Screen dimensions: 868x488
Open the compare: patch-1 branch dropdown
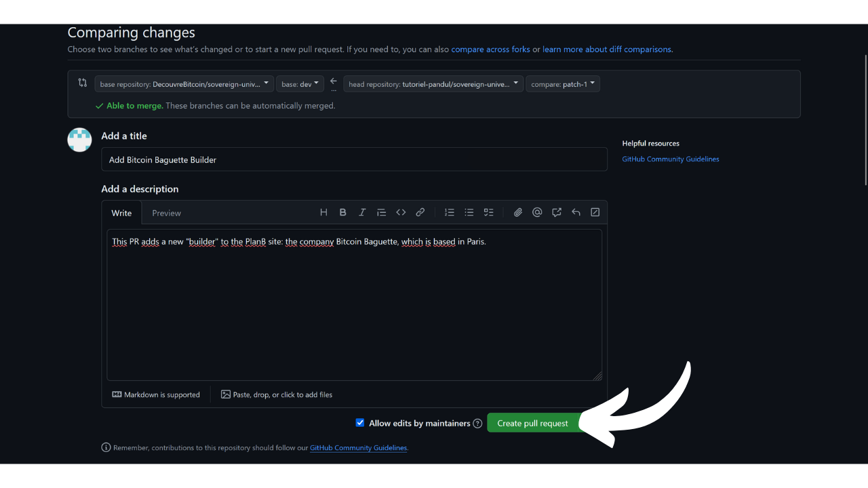(x=562, y=84)
